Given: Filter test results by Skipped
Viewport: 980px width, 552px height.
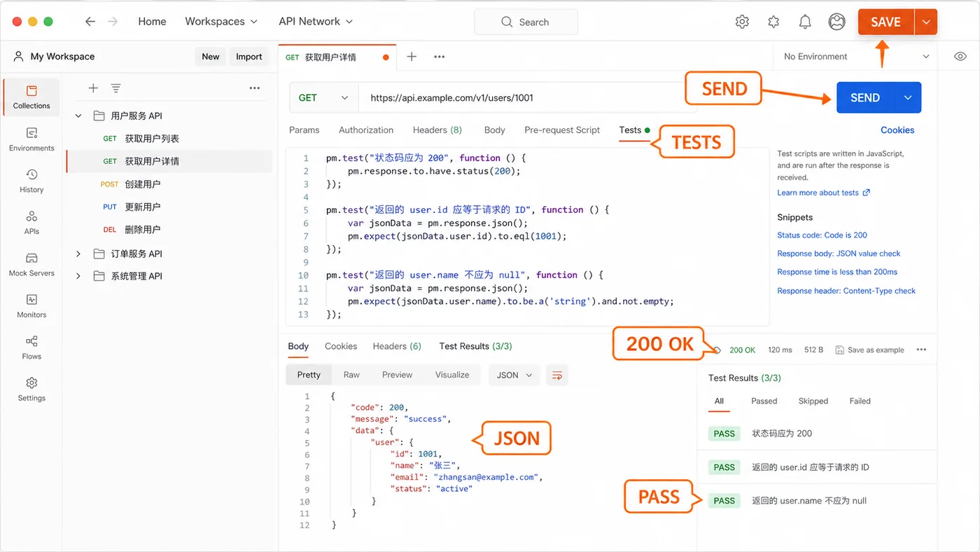Looking at the screenshot, I should [813, 401].
